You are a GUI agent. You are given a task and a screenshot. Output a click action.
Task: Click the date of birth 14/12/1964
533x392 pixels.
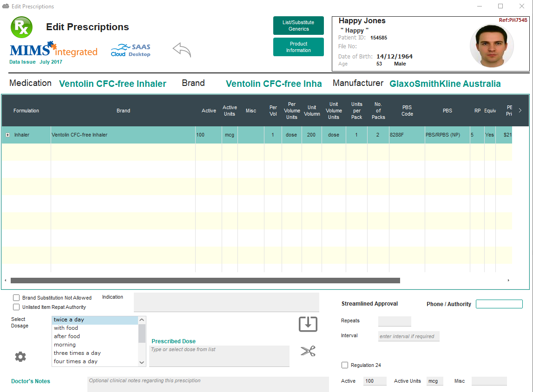[x=395, y=56]
